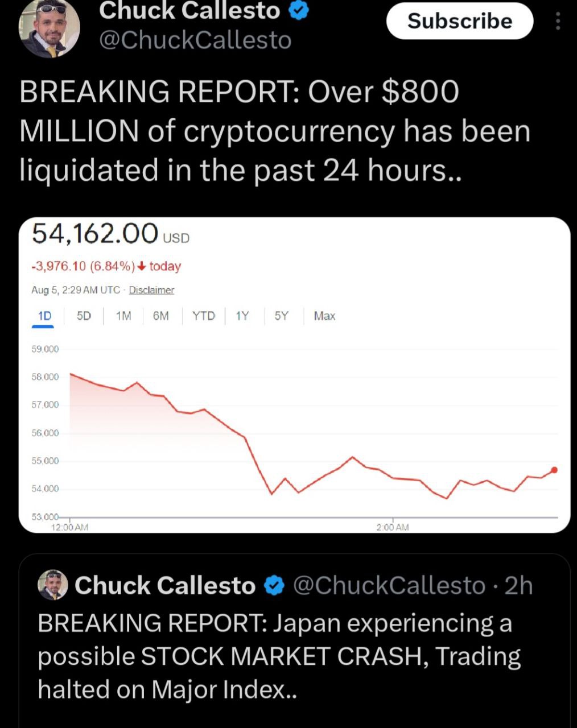This screenshot has height=728, width=577.
Task: Show the YTD chart range
Action: [204, 316]
